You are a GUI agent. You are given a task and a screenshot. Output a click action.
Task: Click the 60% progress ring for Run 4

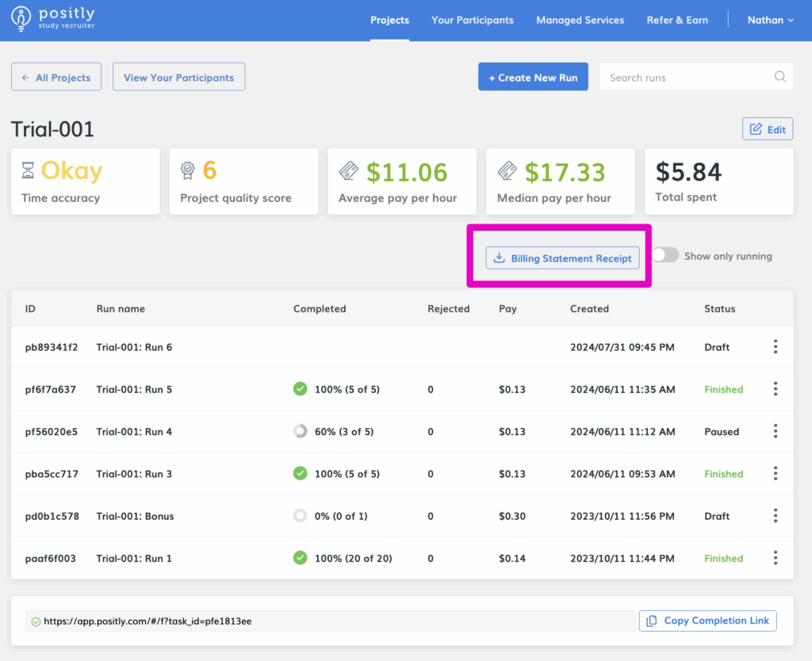pos(300,432)
